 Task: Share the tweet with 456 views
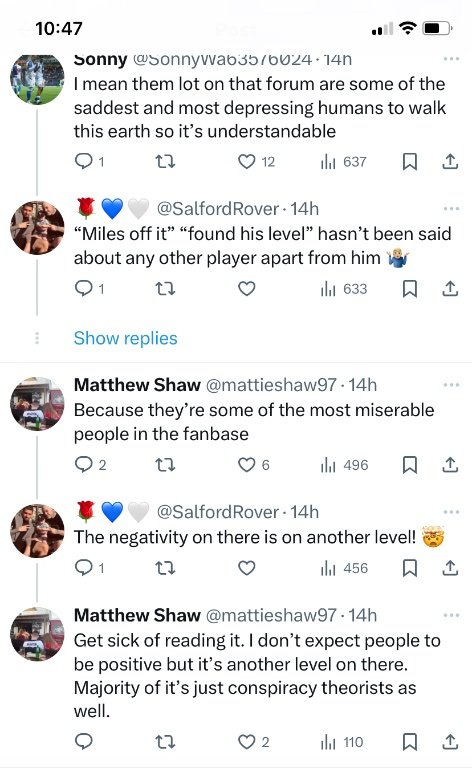[x=450, y=568]
